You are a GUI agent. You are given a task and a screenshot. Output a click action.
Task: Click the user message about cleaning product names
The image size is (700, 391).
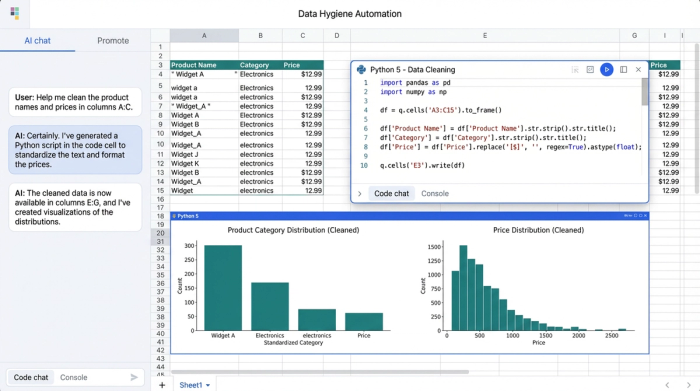click(75, 102)
